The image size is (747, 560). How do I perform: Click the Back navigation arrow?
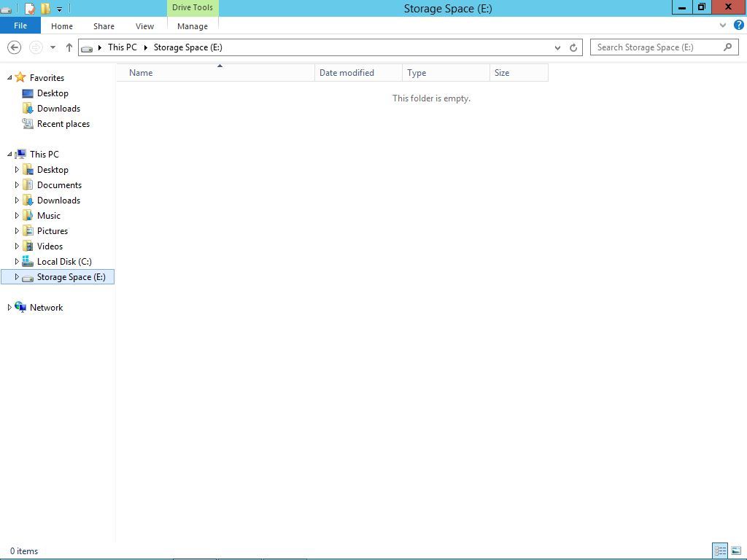(x=14, y=47)
